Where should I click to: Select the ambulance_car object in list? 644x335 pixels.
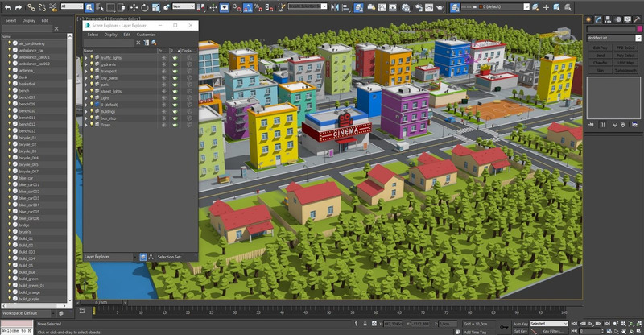[31, 50]
